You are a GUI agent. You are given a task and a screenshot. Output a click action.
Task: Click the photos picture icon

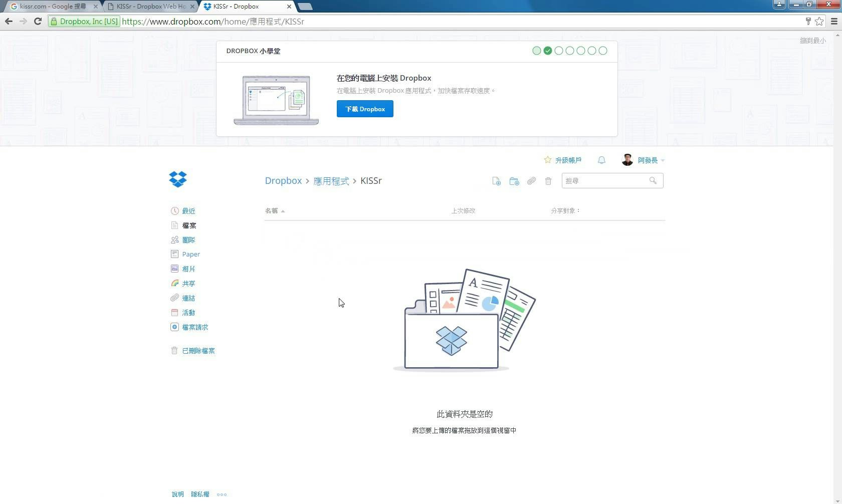click(174, 269)
